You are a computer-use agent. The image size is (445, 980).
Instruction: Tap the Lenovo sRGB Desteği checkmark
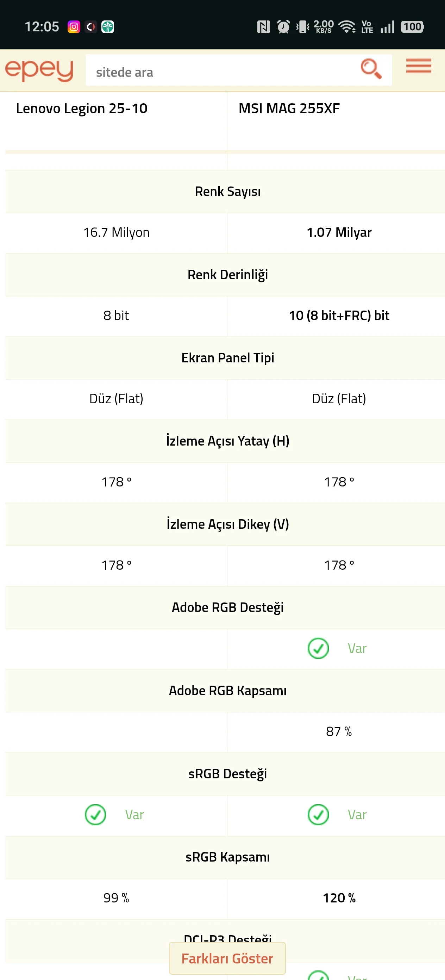95,815
